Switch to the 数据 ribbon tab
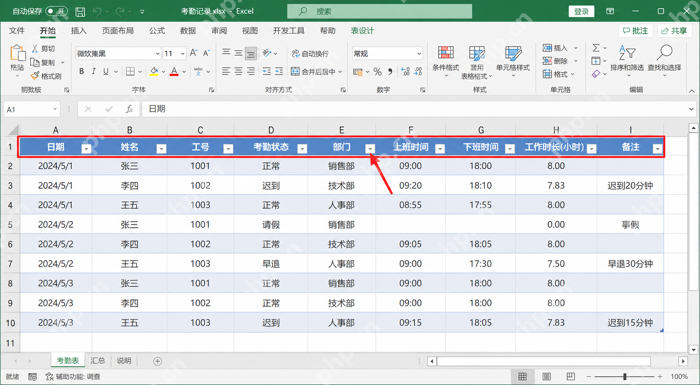The height and width of the screenshot is (385, 700). (x=188, y=31)
